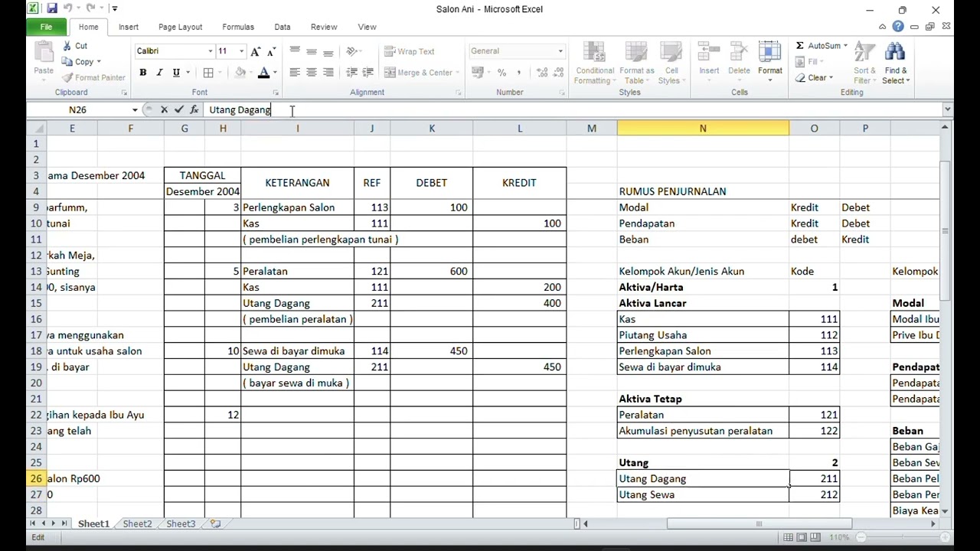Screen dimensions: 980x551
Task: Click Increase Indent icon
Action: point(368,73)
